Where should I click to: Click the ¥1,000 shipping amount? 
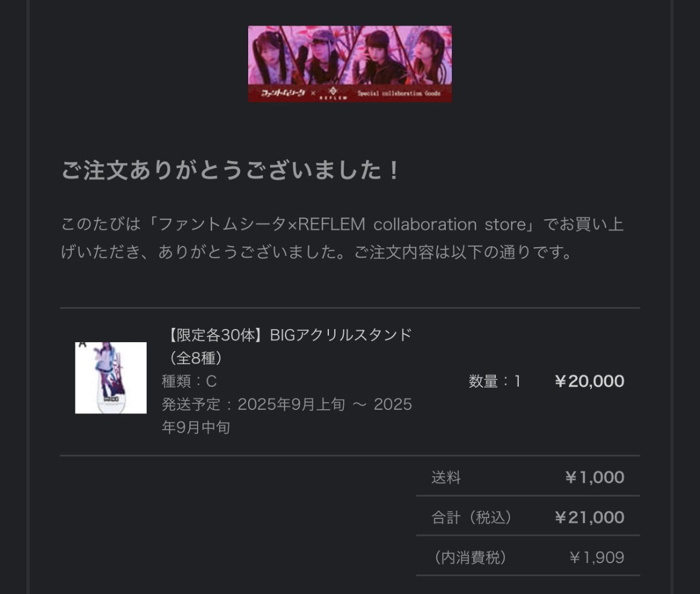tap(594, 478)
